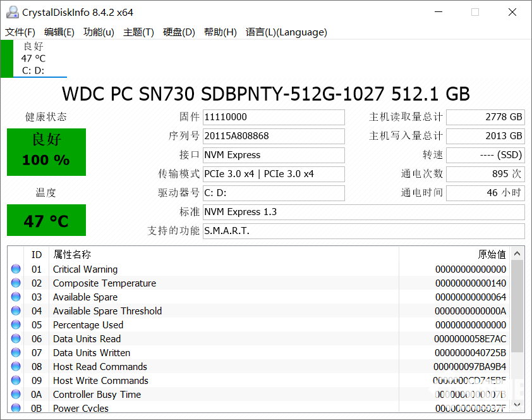Click the raw value 00000097BA9B4
This screenshot has height=420, width=532.
(469, 367)
